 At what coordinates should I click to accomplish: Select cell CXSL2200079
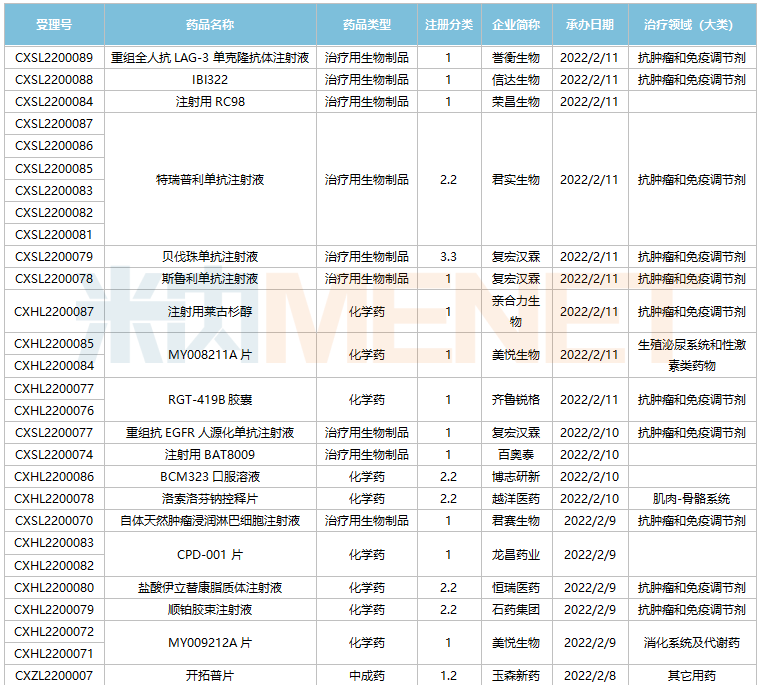[54, 257]
